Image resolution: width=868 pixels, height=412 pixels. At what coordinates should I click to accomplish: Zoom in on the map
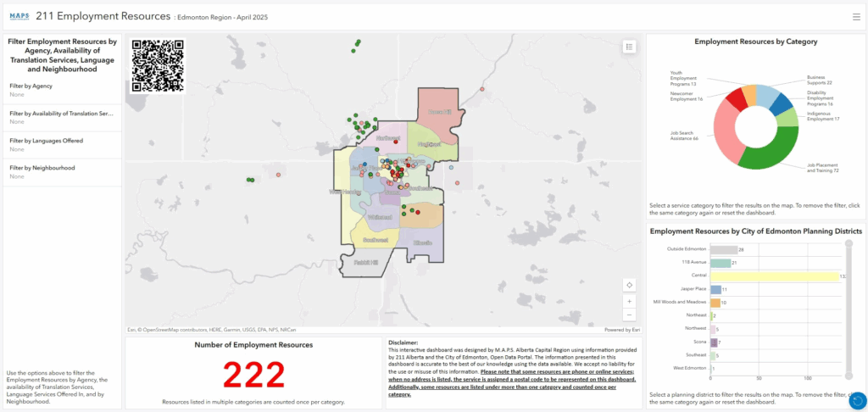point(630,301)
